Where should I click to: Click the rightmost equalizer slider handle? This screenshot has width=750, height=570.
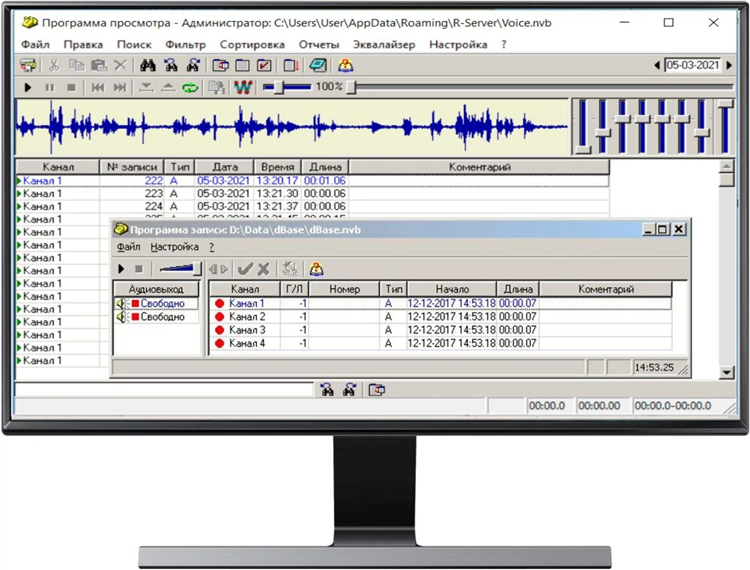click(725, 104)
